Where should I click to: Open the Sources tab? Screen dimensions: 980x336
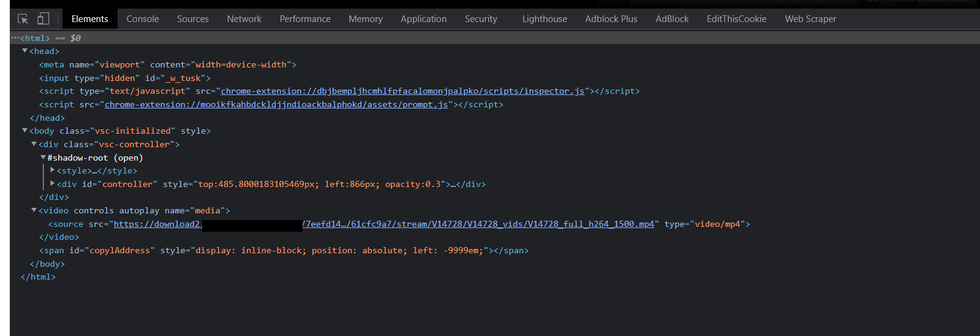point(193,19)
